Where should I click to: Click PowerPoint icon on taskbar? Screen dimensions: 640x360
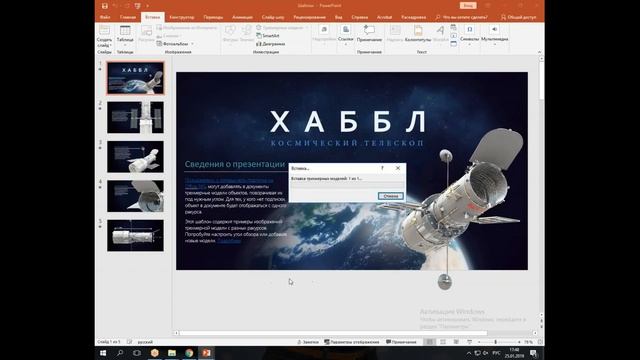coord(206,353)
